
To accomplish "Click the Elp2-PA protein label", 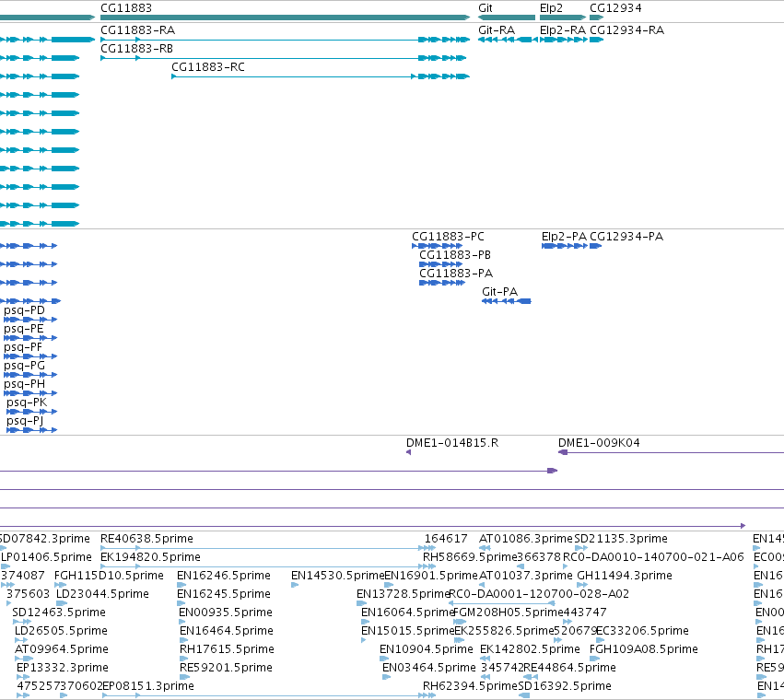I will [x=564, y=237].
